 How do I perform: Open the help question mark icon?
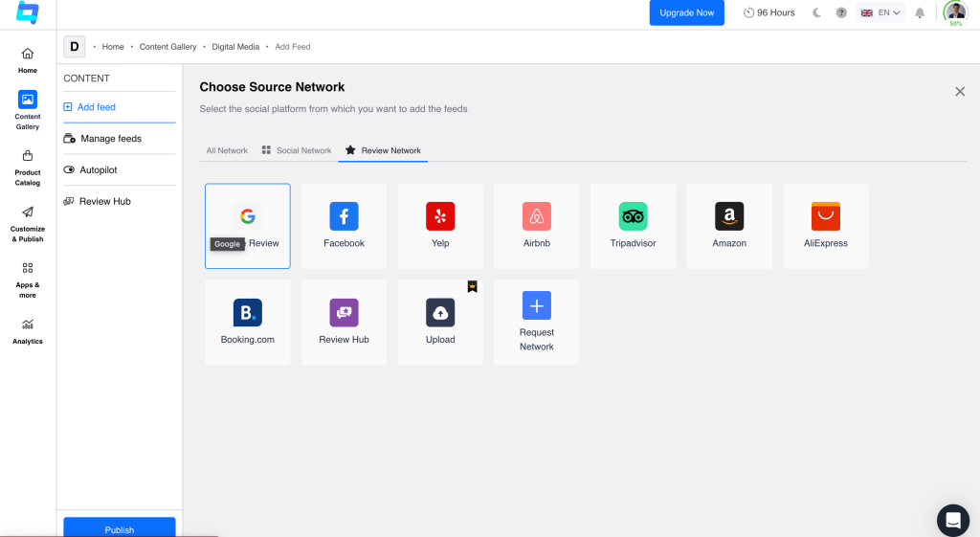coord(841,12)
